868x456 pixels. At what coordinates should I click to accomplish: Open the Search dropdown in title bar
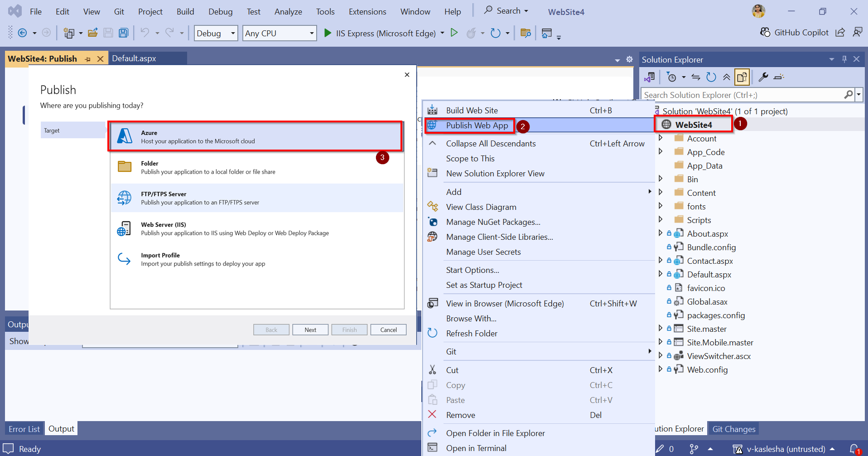(506, 10)
